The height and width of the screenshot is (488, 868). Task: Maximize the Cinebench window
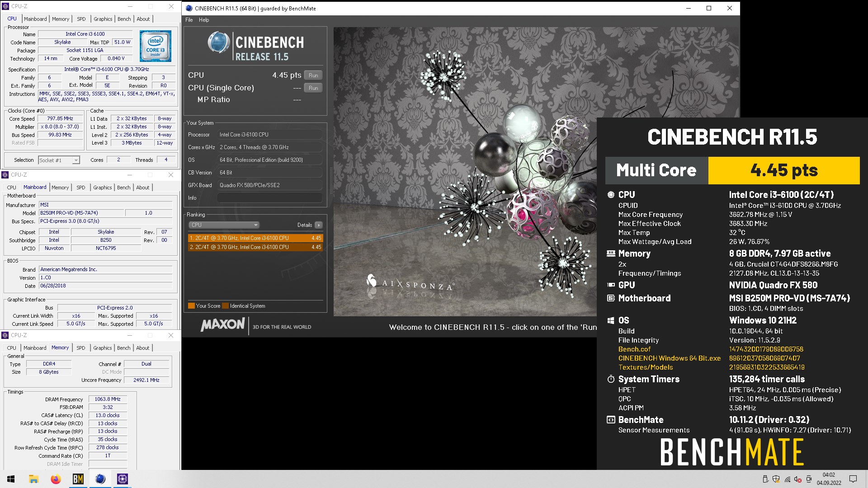[709, 8]
